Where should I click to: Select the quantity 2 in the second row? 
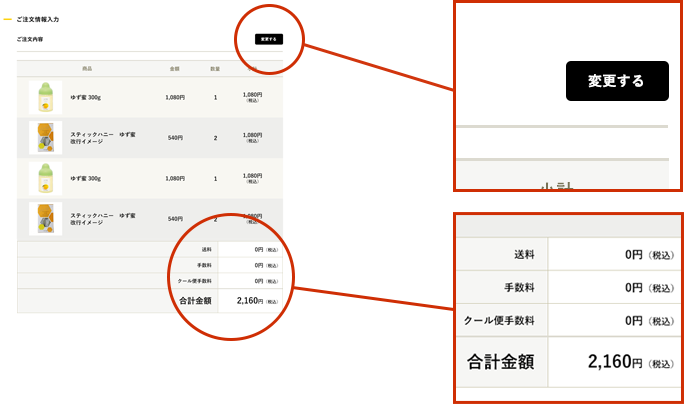pos(215,137)
